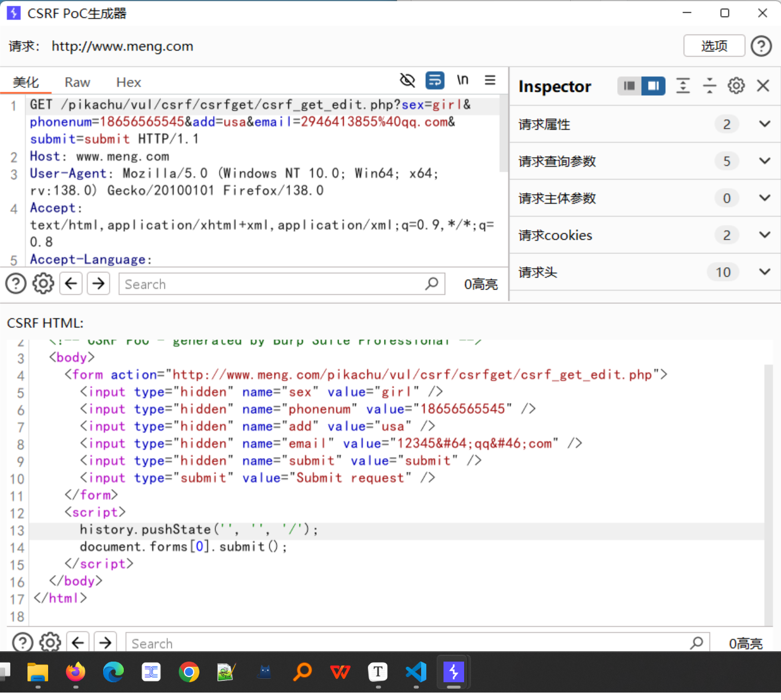Open Inspector settings gear
Viewport: 781px width, 700px height.
(736, 86)
